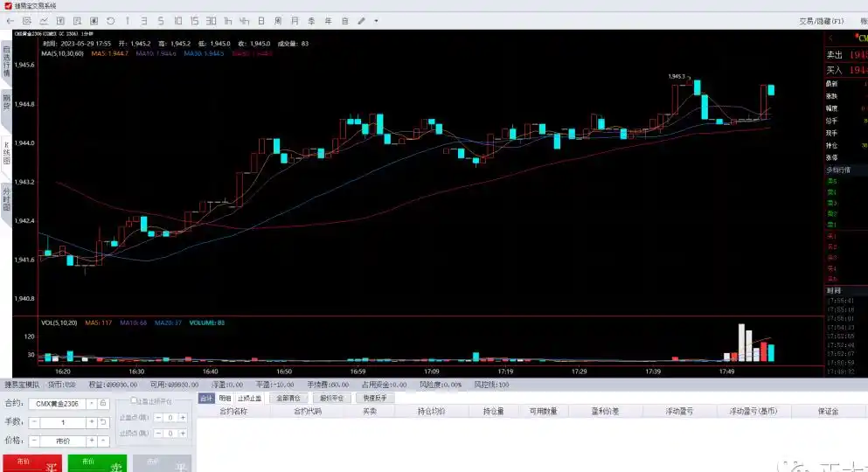The image size is (868, 472).
Task: Click the 卖出 quote row in side panel
Action: (x=846, y=55)
